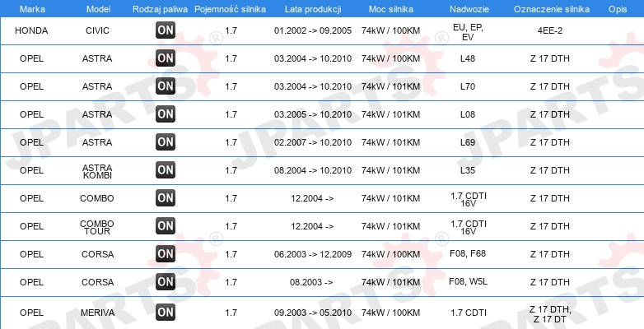Viewport: 644px width, 329px height.
Task: Select the production dates 06.2003 -> 12.2009
Action: click(313, 254)
